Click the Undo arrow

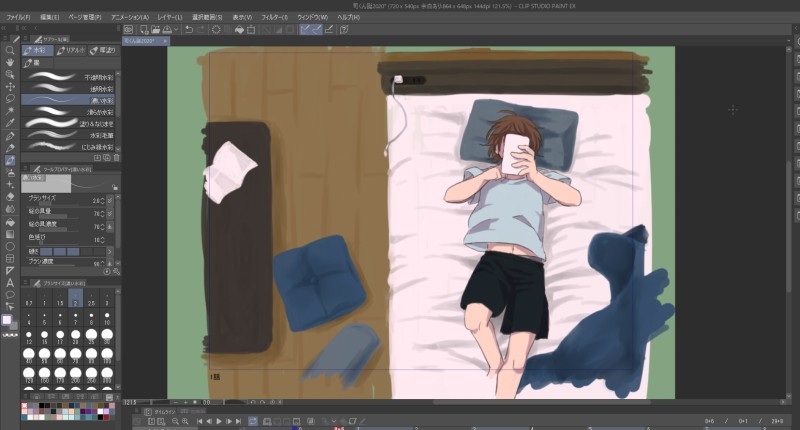pyautogui.click(x=189, y=30)
